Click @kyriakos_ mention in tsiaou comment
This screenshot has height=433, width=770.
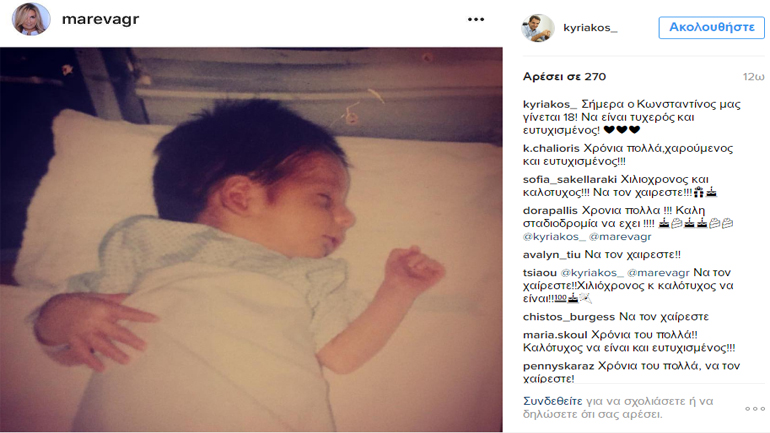[x=592, y=272]
